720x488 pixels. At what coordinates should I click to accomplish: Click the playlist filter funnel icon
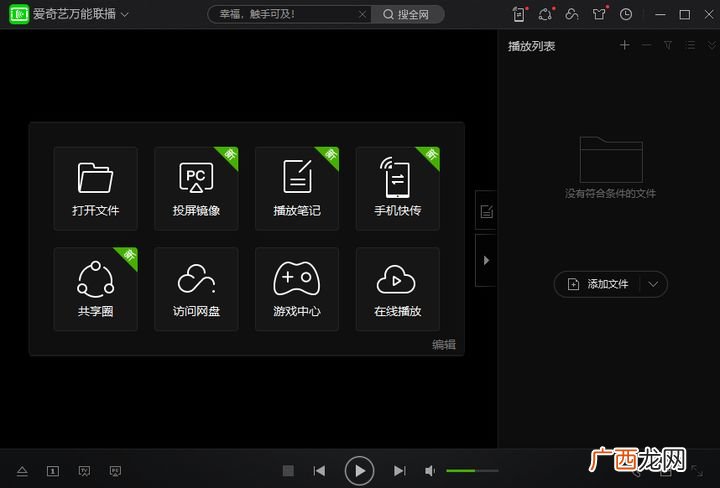pos(668,45)
